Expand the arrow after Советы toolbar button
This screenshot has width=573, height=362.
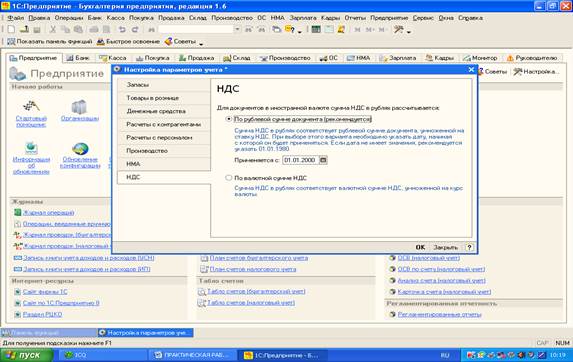pos(201,44)
